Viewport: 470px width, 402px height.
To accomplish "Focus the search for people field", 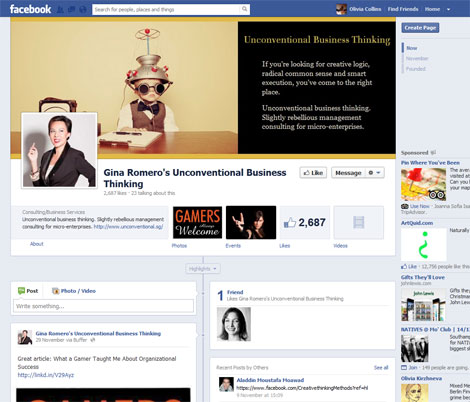I will (167, 9).
